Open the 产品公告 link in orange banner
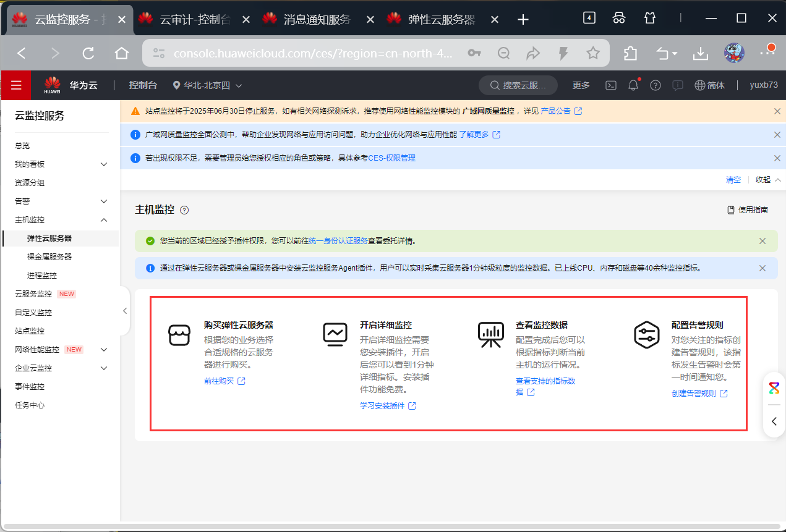 562,111
